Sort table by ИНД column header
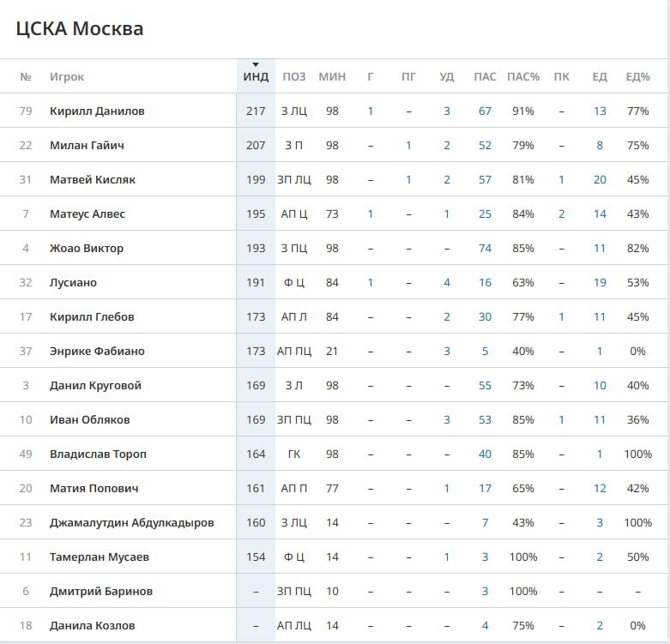 (256, 77)
